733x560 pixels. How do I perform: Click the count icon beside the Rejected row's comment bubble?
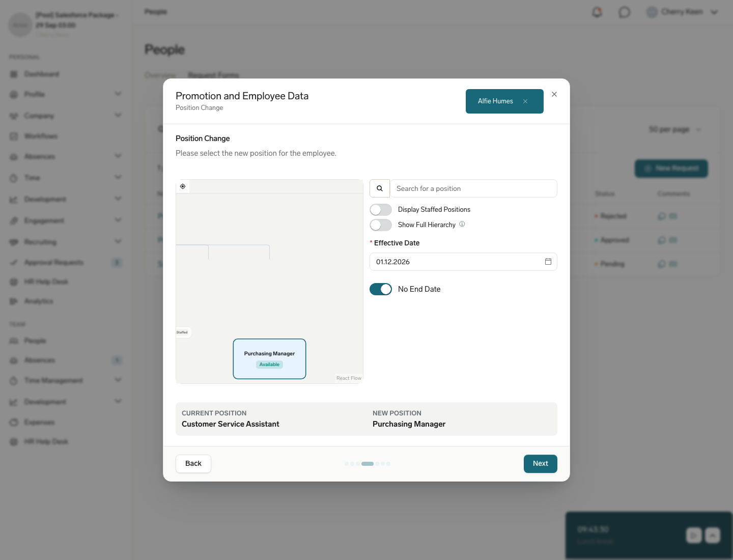(673, 216)
